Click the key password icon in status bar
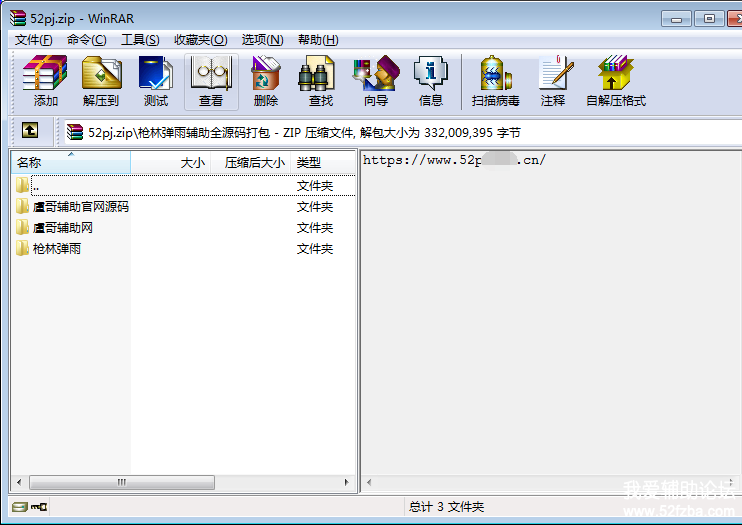 pyautogui.click(x=39, y=507)
